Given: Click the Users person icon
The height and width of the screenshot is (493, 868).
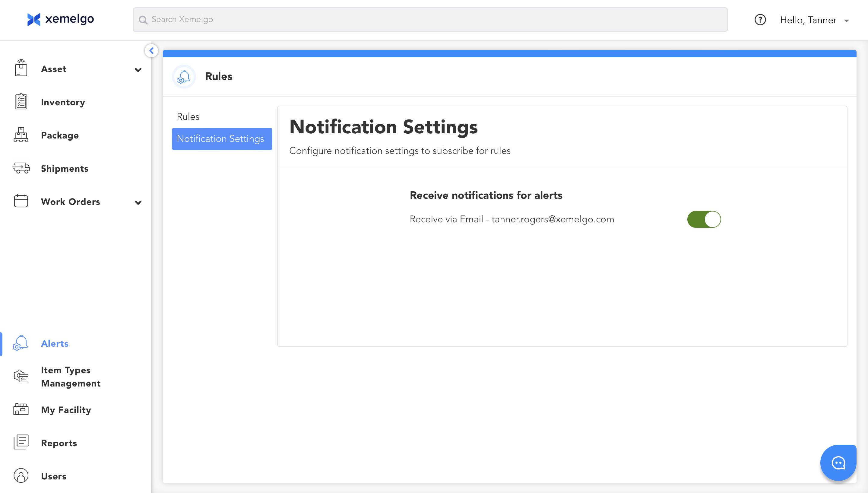Looking at the screenshot, I should [21, 476].
